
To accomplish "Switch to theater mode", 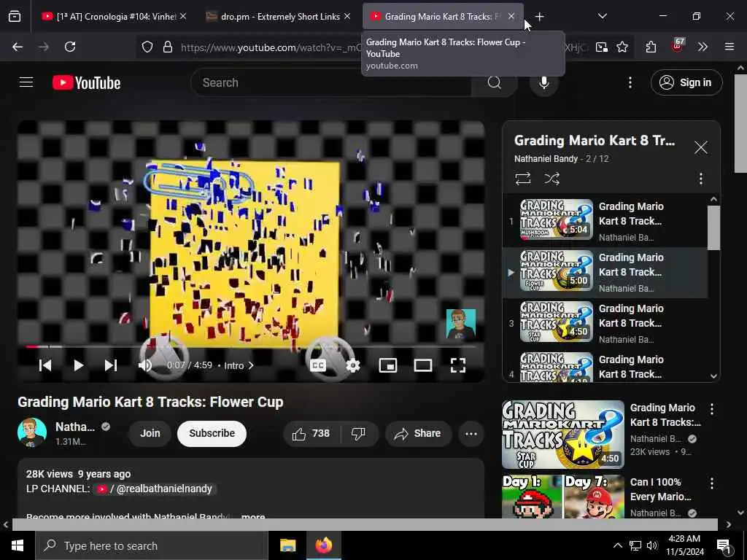I will point(423,365).
